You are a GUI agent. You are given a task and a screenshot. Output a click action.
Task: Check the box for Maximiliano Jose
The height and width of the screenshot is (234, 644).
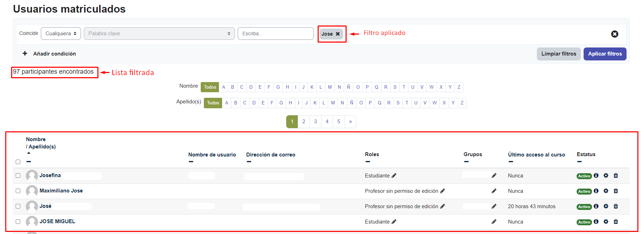click(18, 191)
